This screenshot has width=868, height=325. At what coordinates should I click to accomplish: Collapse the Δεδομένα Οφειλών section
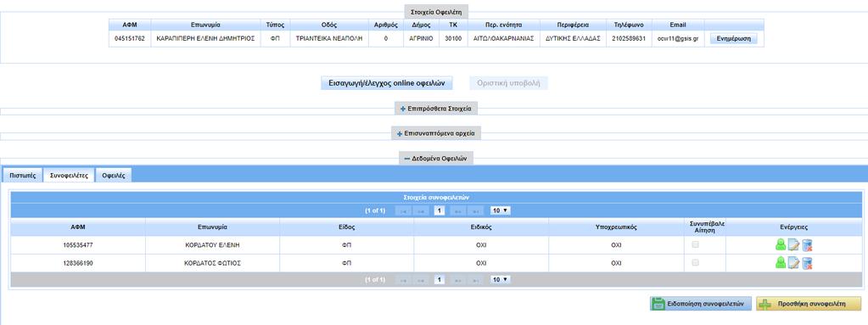[x=436, y=159]
